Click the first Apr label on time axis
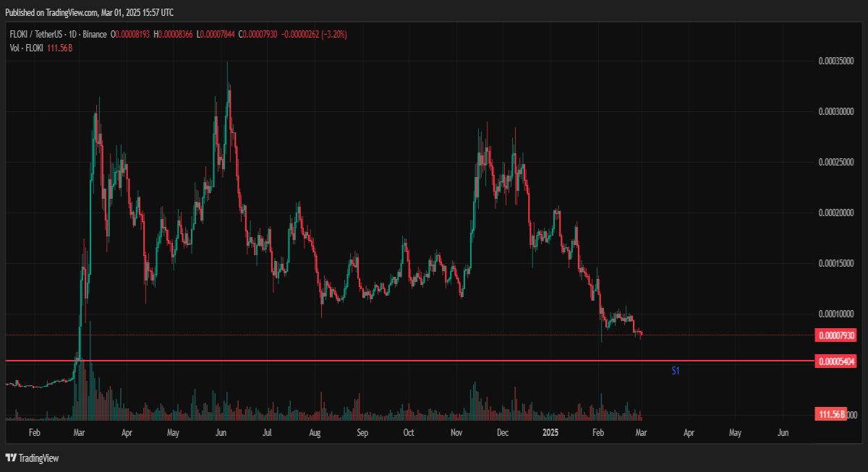The height and width of the screenshot is (472, 868). (127, 433)
